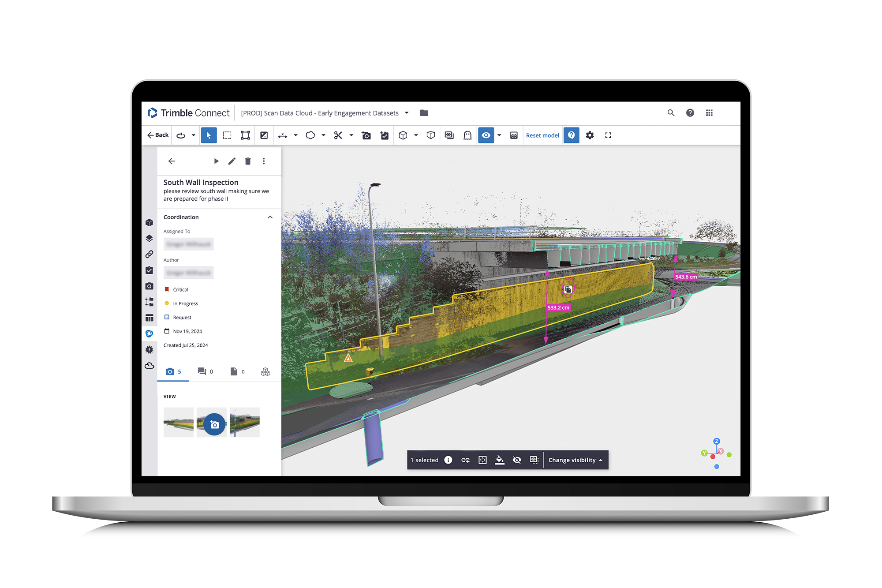The height and width of the screenshot is (588, 882).
Task: Click the Reset model button
Action: pyautogui.click(x=542, y=135)
